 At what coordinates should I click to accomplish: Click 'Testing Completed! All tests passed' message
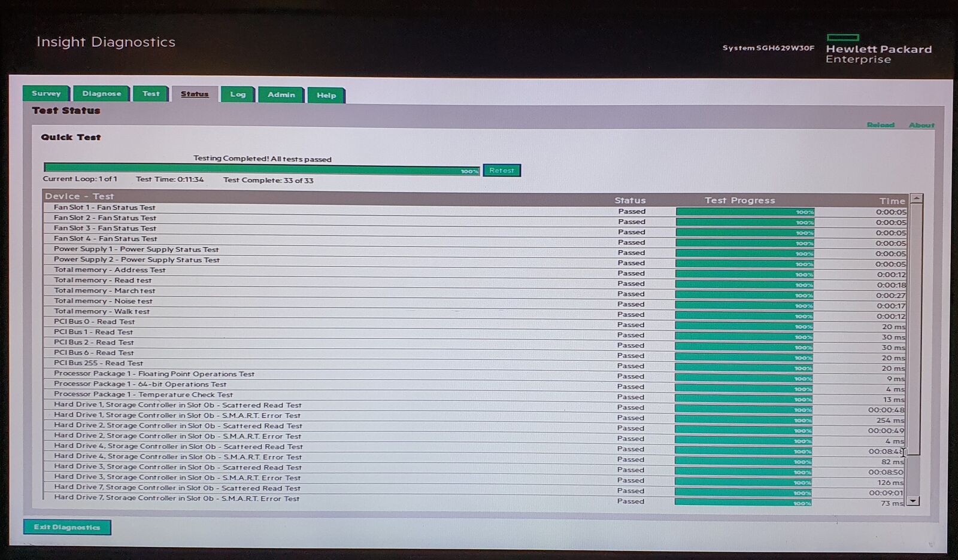(262, 159)
